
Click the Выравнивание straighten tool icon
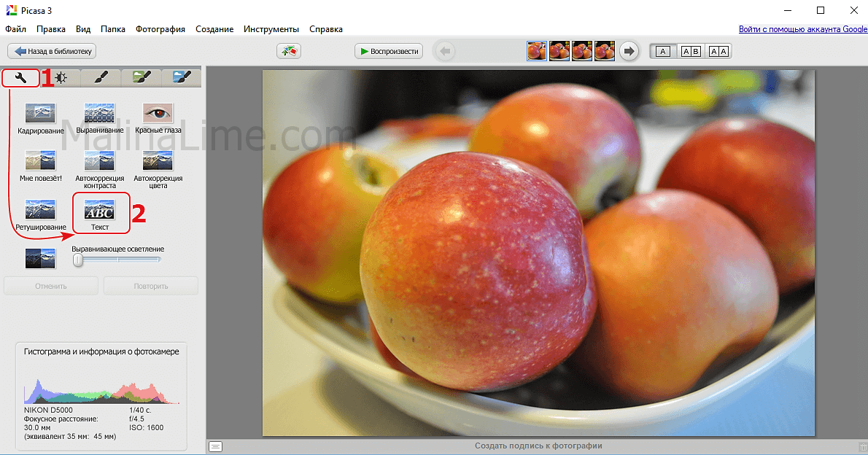tap(99, 113)
